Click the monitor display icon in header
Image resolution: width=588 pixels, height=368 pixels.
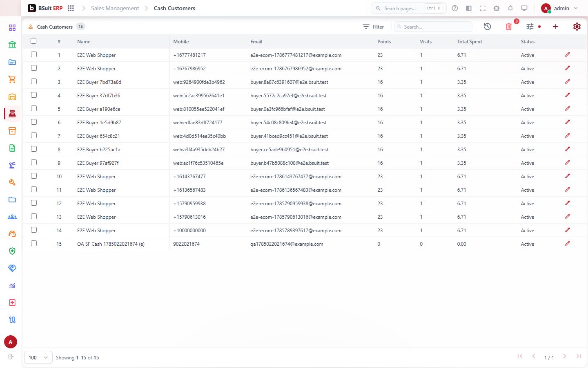tap(524, 8)
